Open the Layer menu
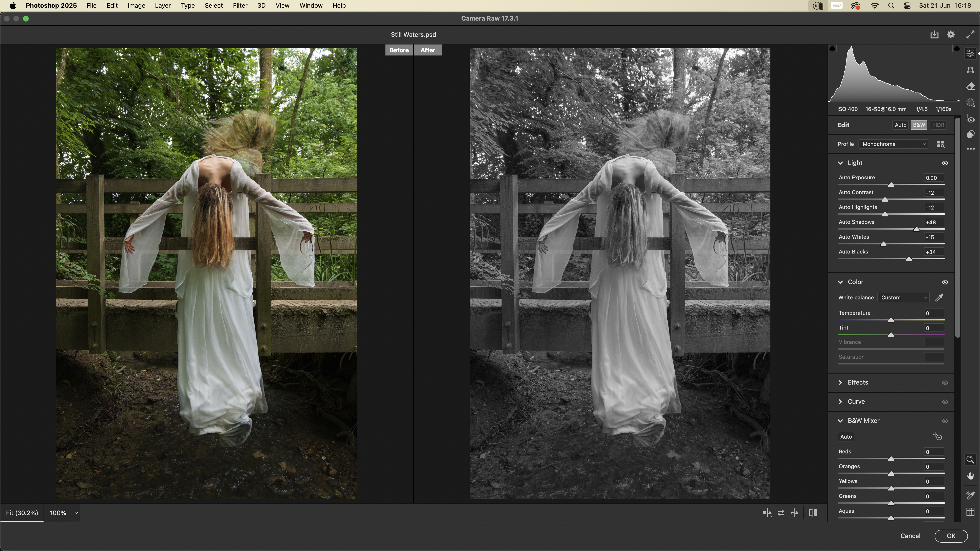Image resolution: width=980 pixels, height=551 pixels. (x=162, y=6)
